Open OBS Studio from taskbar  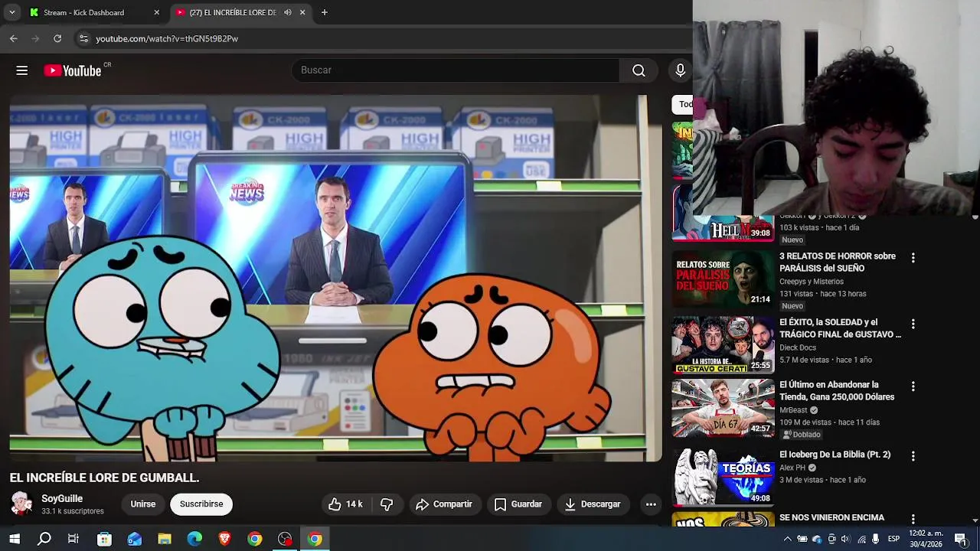(x=285, y=539)
